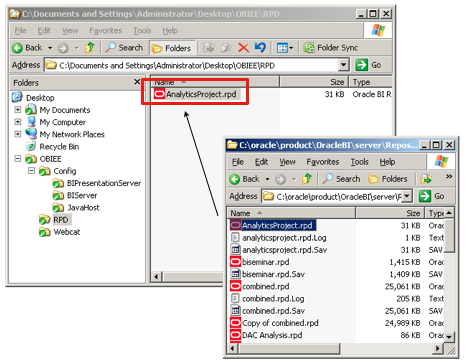Toggle Folders button in Repository window
This screenshot has height=364, width=467.
(x=388, y=179)
